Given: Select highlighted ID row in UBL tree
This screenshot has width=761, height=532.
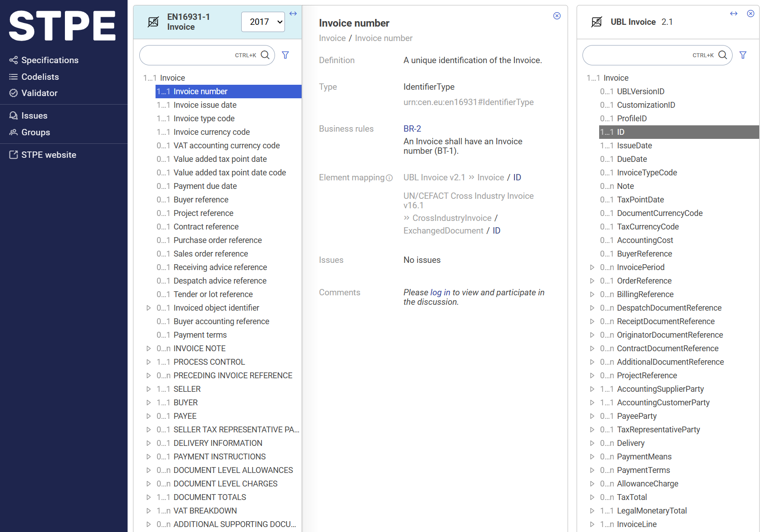Looking at the screenshot, I should click(x=679, y=132).
